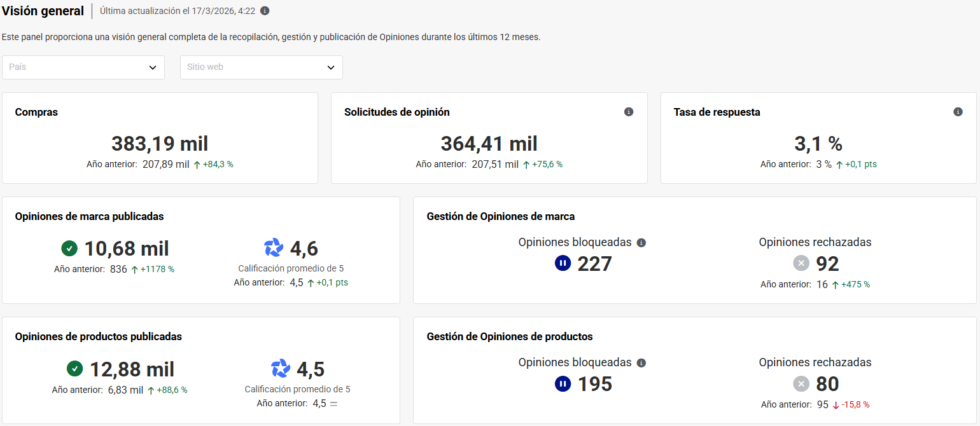Viewport: 980px width, 426px height.
Task: Click blue star rating icon beside 4,6
Action: [x=274, y=248]
